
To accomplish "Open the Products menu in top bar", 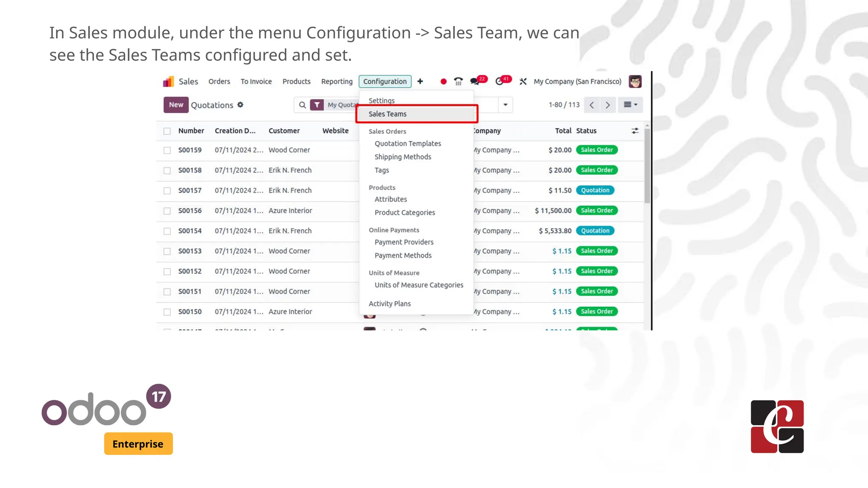I will (296, 81).
